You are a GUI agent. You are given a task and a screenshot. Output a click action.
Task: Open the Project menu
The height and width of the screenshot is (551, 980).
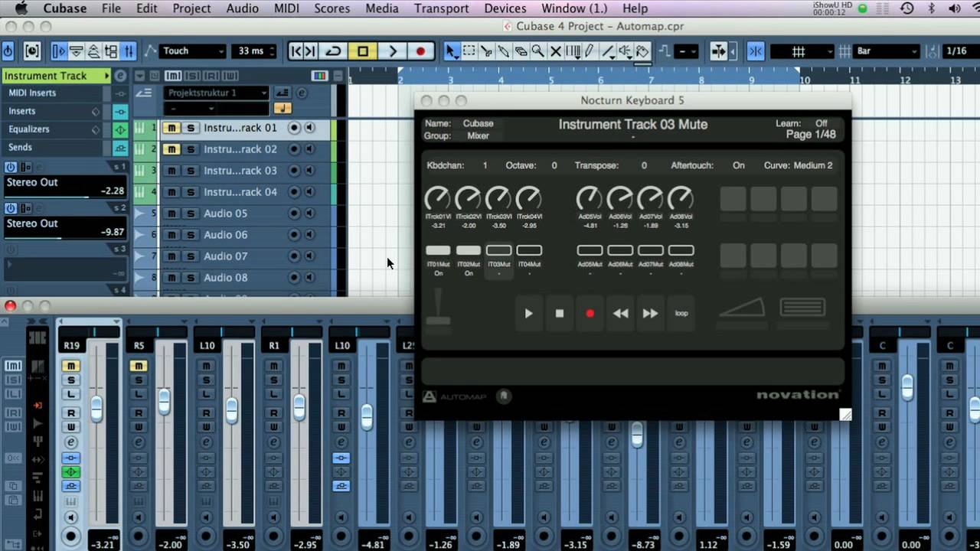(x=191, y=8)
